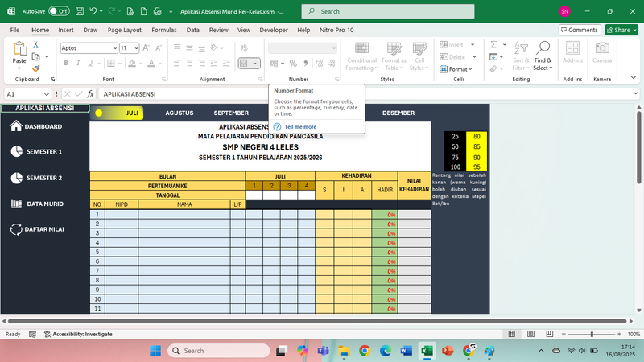This screenshot has width=644, height=362.
Task: Click the DAFTAR NILAI refresh icon
Action: (16, 229)
